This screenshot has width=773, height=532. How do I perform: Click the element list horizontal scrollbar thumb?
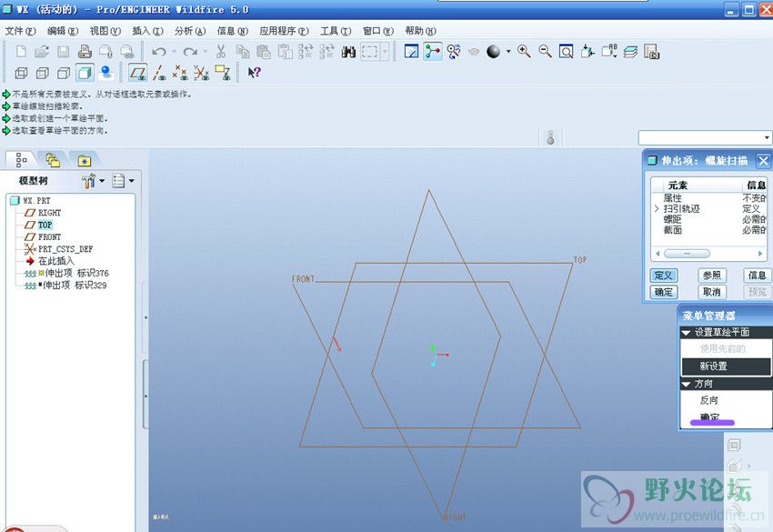tap(687, 254)
